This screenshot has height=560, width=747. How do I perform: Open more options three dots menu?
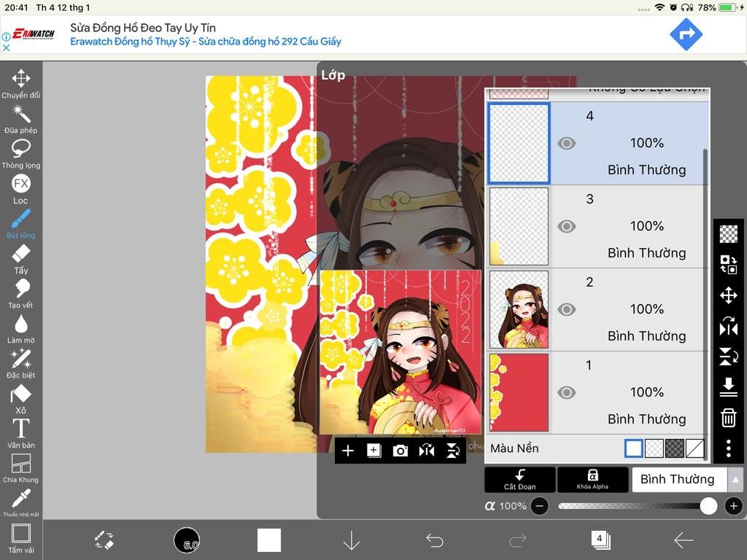(x=729, y=448)
